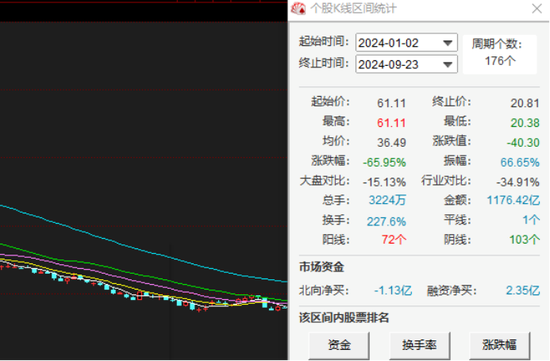Click the 2024-01-02 start date field
The image size is (550, 361).
point(406,43)
